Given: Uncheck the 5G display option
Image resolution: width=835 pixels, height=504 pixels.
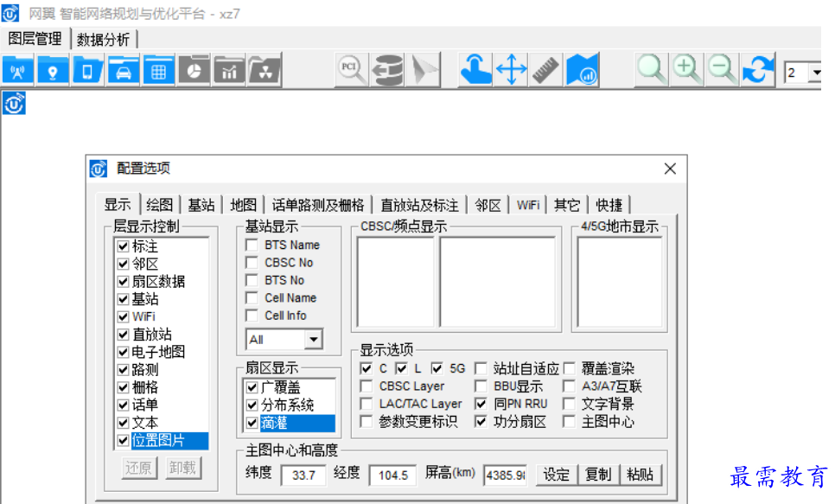Looking at the screenshot, I should (437, 368).
